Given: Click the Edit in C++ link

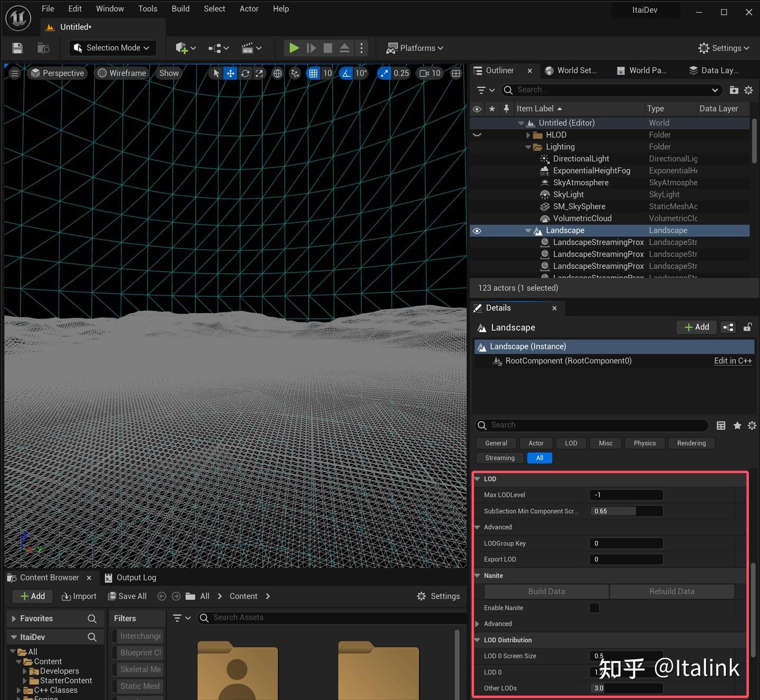Looking at the screenshot, I should click(x=733, y=361).
